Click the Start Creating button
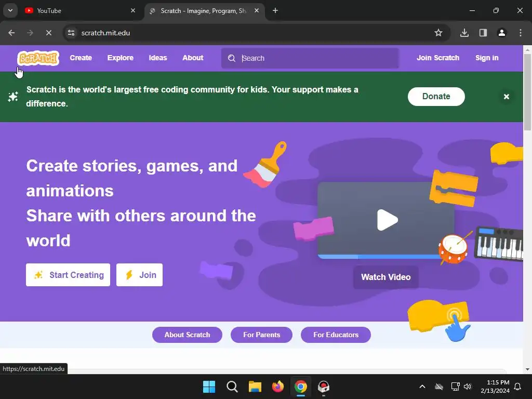 point(68,275)
